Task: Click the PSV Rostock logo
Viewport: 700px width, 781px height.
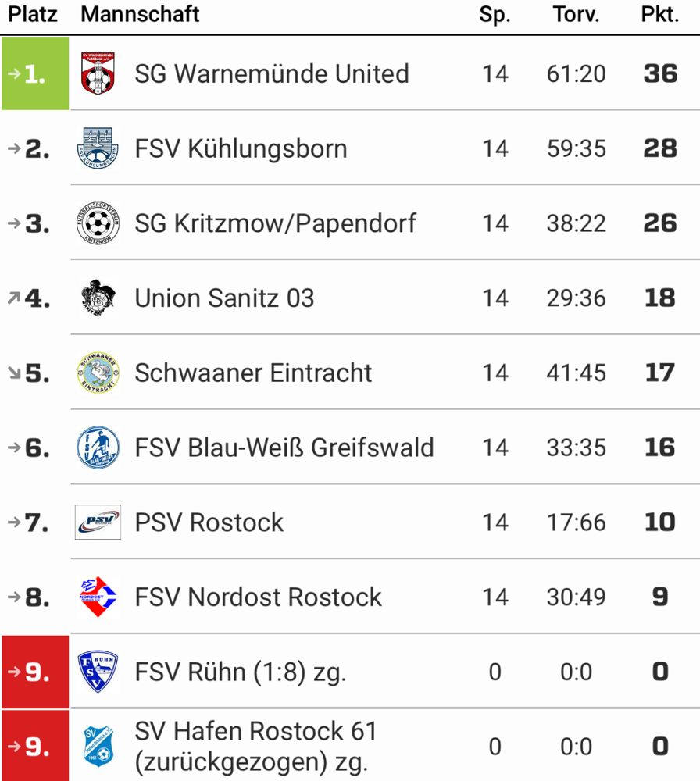Action: [98, 522]
